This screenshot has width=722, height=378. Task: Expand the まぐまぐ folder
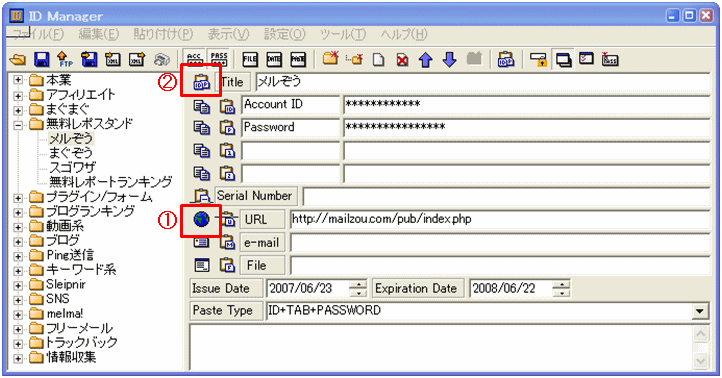point(17,110)
